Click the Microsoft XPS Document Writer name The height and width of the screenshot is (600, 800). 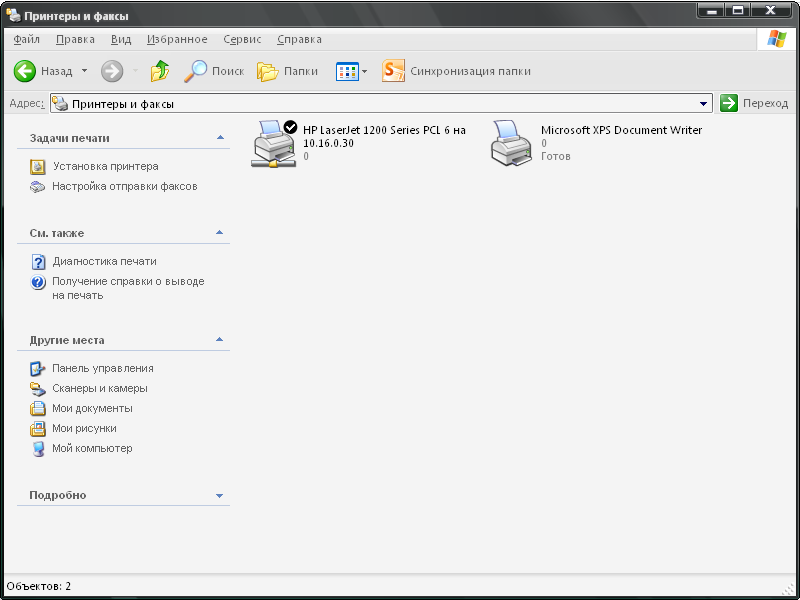point(621,130)
